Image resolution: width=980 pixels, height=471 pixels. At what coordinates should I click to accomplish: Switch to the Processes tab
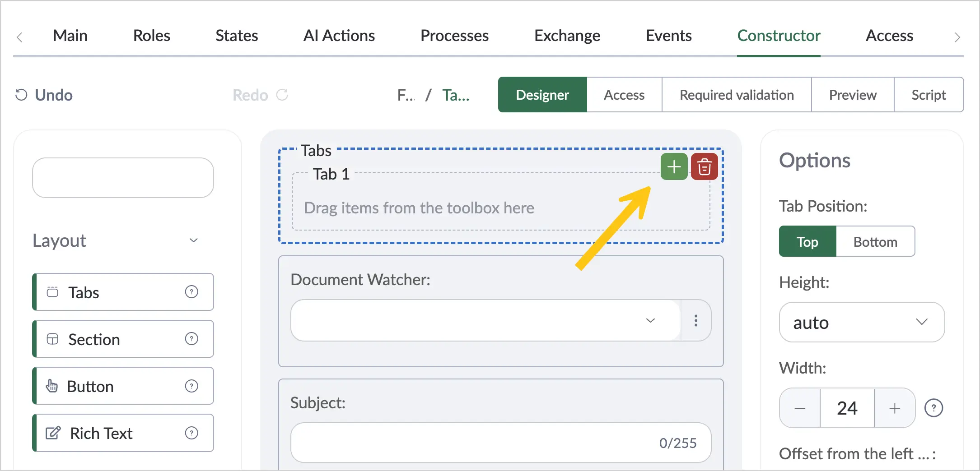pyautogui.click(x=454, y=36)
